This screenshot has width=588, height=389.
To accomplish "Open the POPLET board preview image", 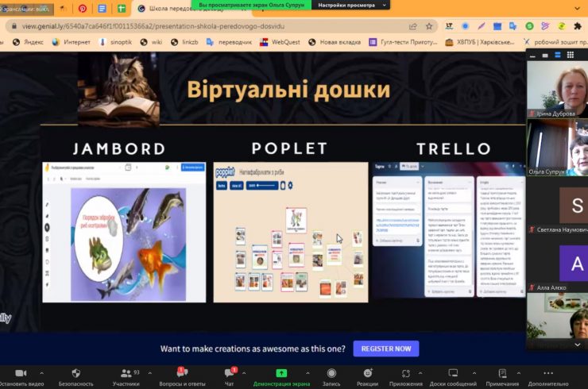I will click(x=291, y=232).
